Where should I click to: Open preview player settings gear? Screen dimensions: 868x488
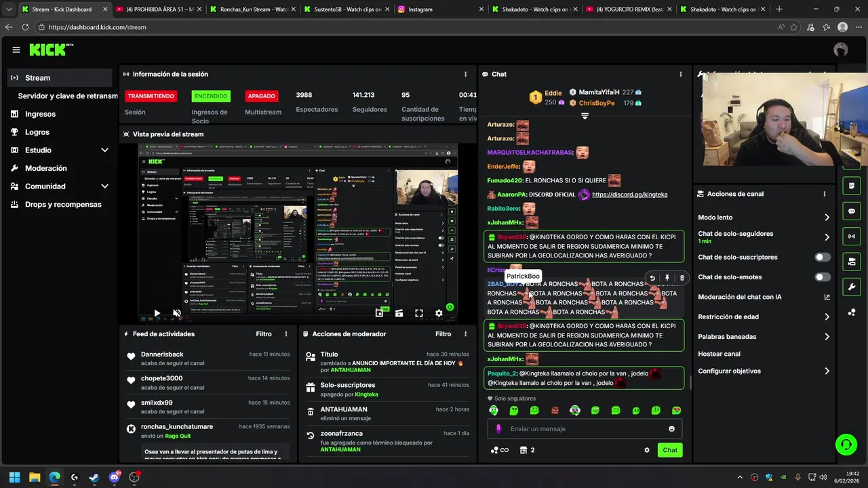439,313
